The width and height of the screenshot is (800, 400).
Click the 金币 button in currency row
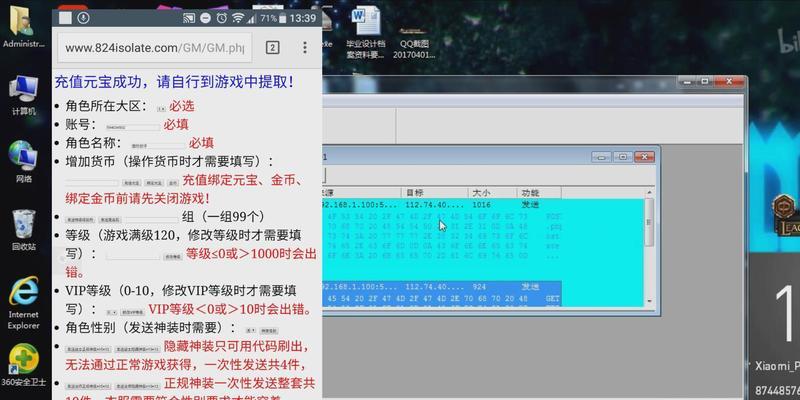[x=173, y=182]
